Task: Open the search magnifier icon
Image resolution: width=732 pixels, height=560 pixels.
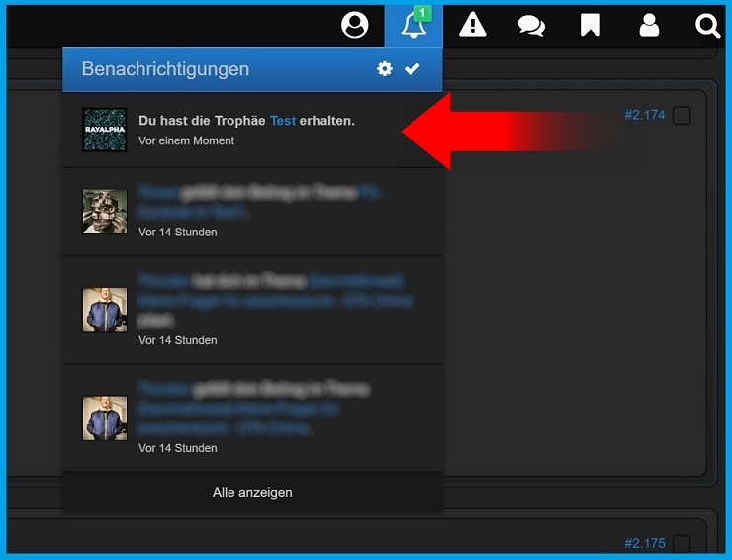Action: [707, 25]
